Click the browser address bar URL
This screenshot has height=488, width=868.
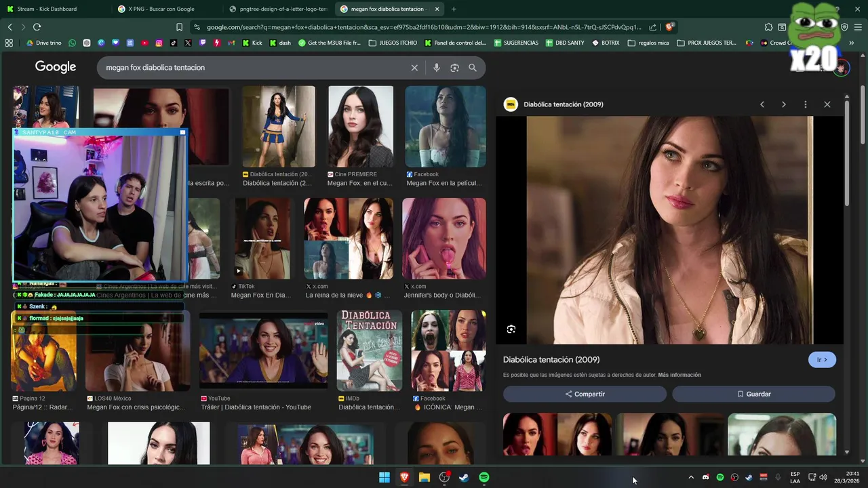(423, 27)
